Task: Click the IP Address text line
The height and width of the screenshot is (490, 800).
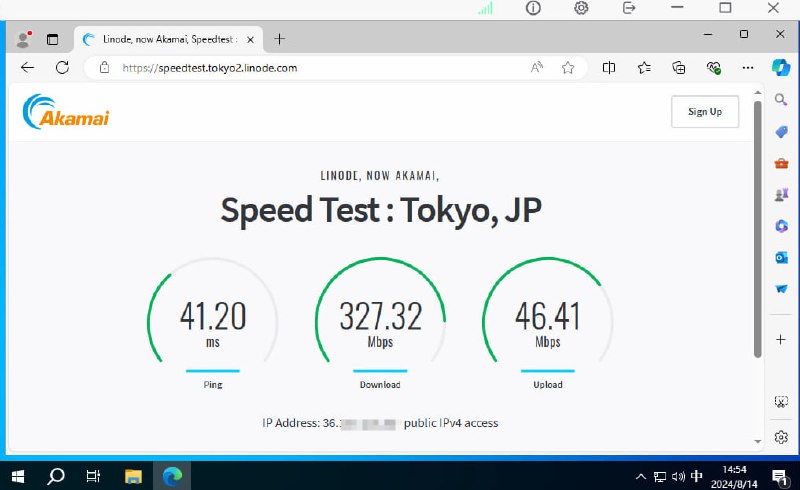Action: tap(380, 423)
